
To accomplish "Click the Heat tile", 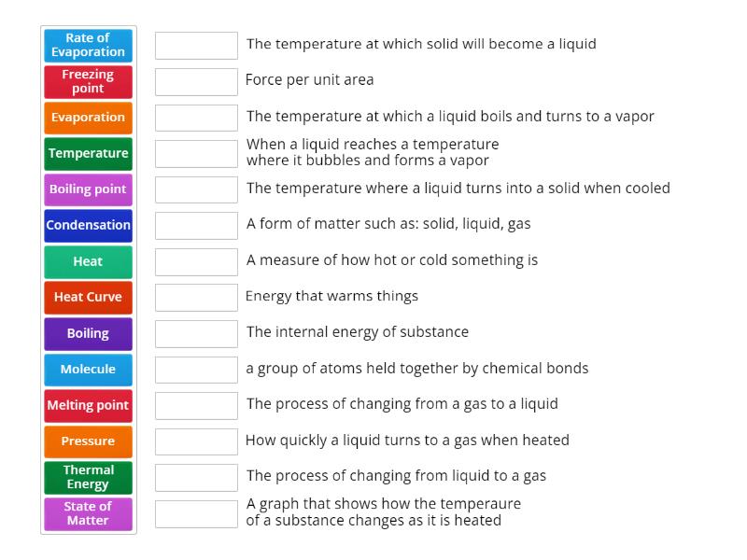I will click(88, 261).
